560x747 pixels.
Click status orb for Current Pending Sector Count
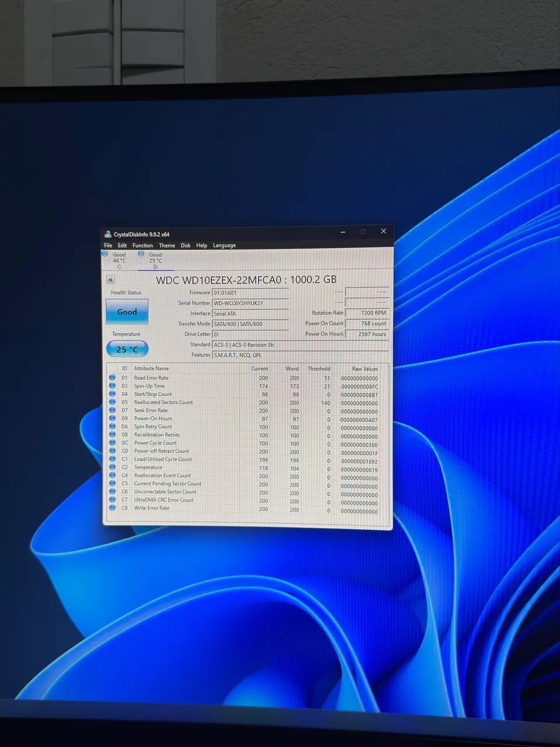coord(112,484)
